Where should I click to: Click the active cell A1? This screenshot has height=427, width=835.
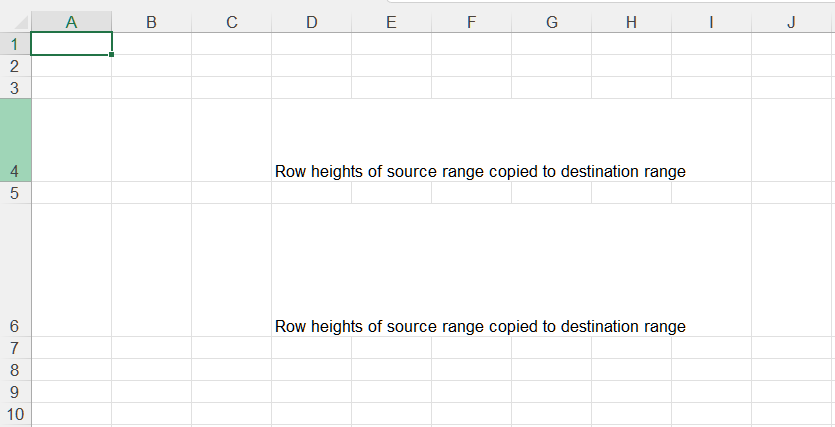71,44
